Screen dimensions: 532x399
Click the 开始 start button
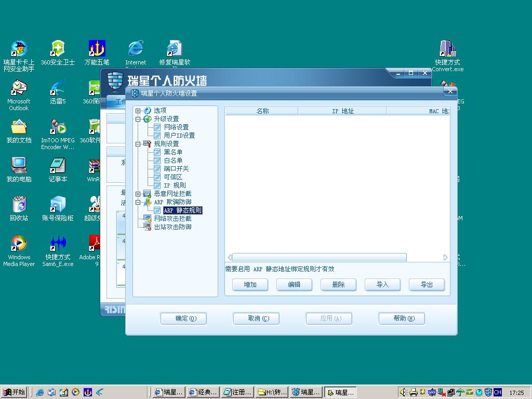[14, 392]
